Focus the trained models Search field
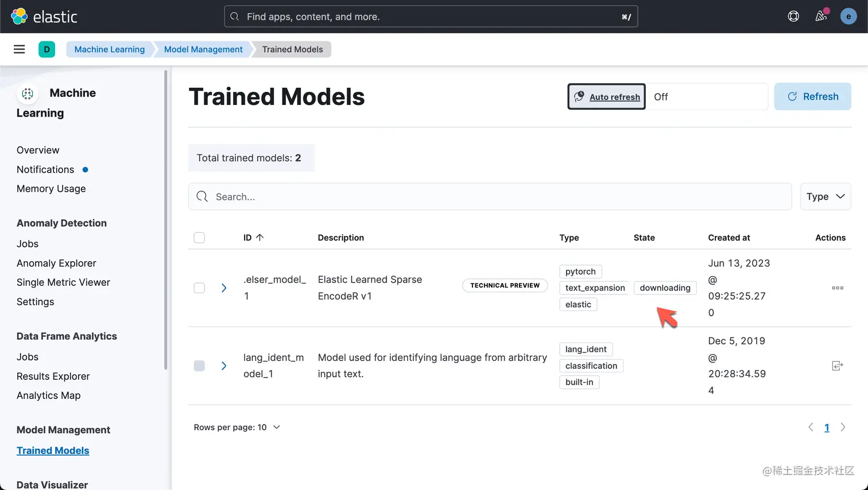 (490, 197)
